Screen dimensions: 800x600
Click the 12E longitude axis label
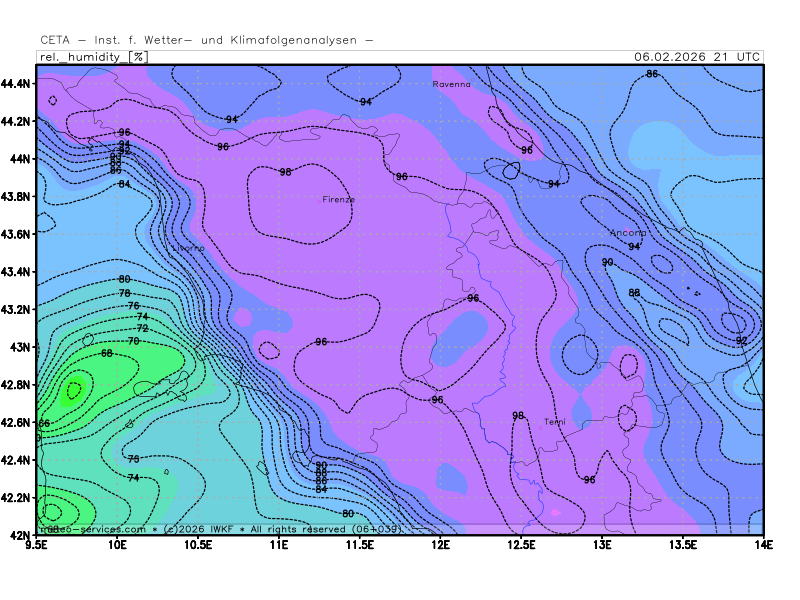(x=440, y=545)
